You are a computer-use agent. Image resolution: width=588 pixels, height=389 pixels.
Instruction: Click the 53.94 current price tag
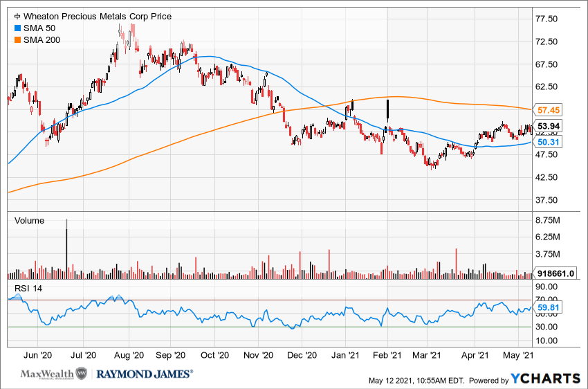point(548,126)
